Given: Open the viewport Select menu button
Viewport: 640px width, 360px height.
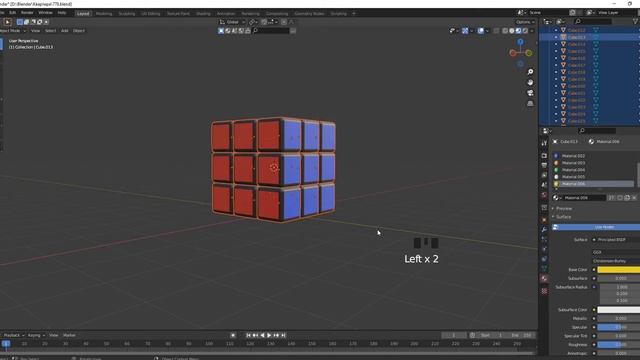Looking at the screenshot, I should pyautogui.click(x=50, y=31).
